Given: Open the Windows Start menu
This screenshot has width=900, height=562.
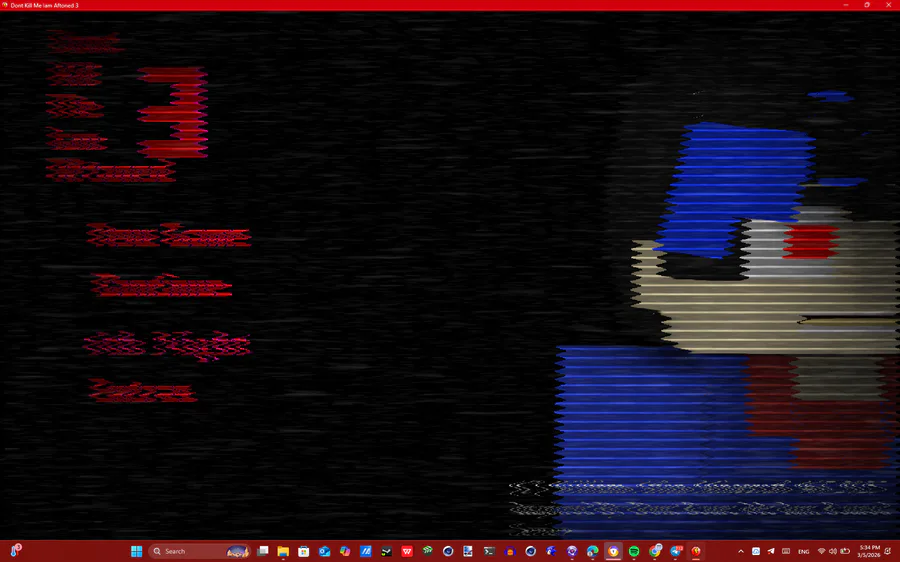Looking at the screenshot, I should coord(137,551).
